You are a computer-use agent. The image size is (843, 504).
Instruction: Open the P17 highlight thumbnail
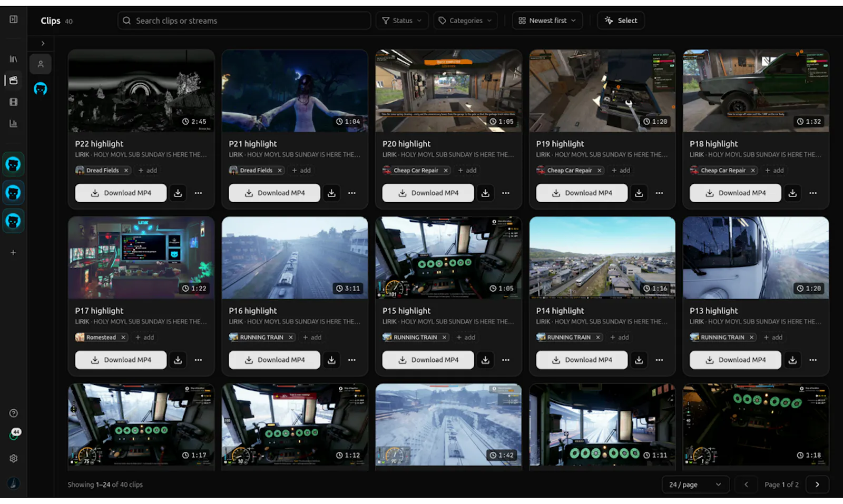click(x=141, y=258)
